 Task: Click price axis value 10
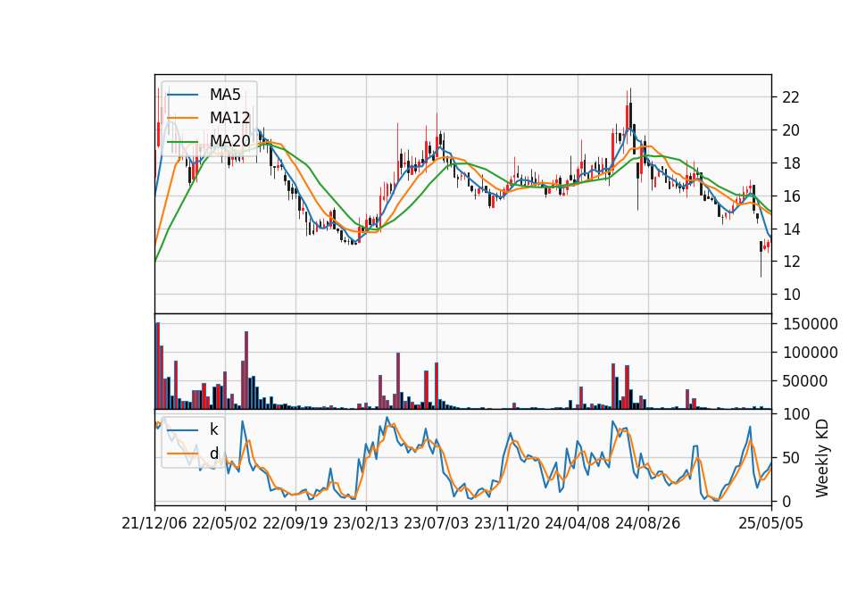tap(791, 295)
